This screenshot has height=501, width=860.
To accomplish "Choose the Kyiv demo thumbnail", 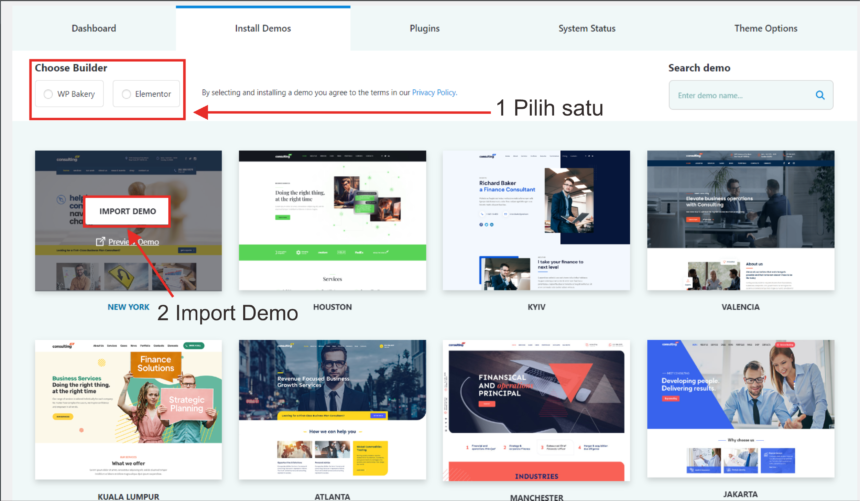I will coord(536,220).
